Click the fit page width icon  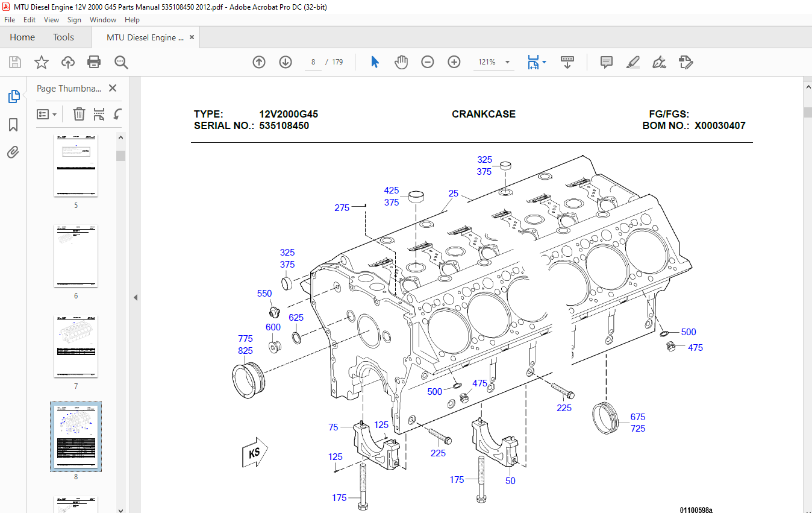click(533, 61)
